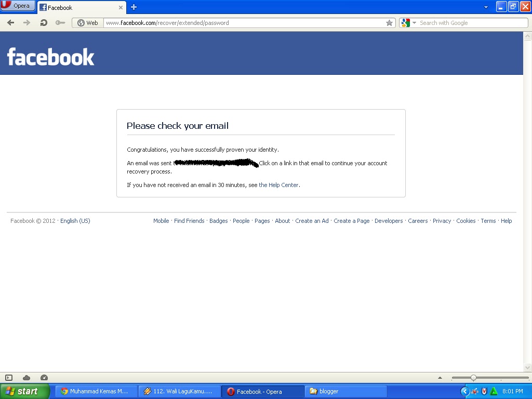The width and height of the screenshot is (532, 399).
Task: Open the Terms footer link
Action: coord(488,221)
